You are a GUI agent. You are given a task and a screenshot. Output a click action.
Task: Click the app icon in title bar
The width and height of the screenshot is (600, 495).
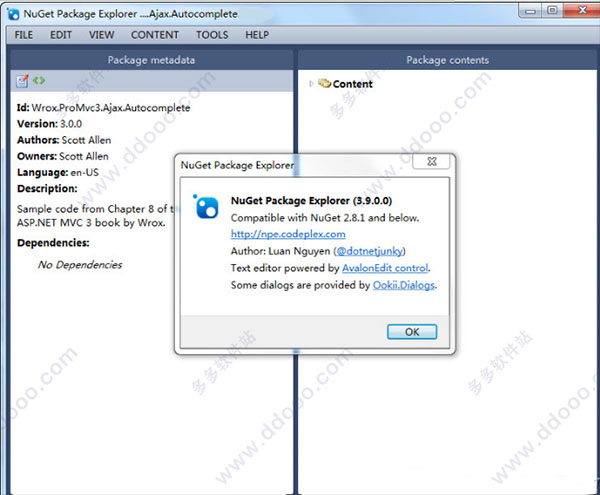[13, 14]
